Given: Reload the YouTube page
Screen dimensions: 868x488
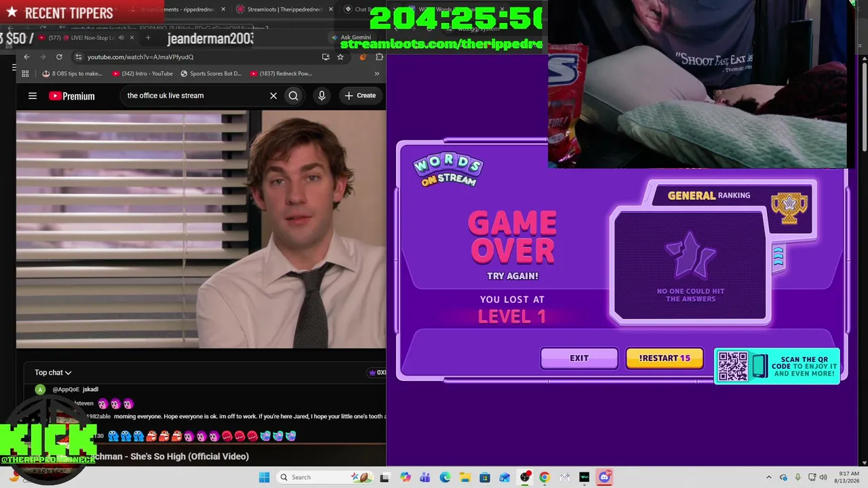Looking at the screenshot, I should click(59, 57).
